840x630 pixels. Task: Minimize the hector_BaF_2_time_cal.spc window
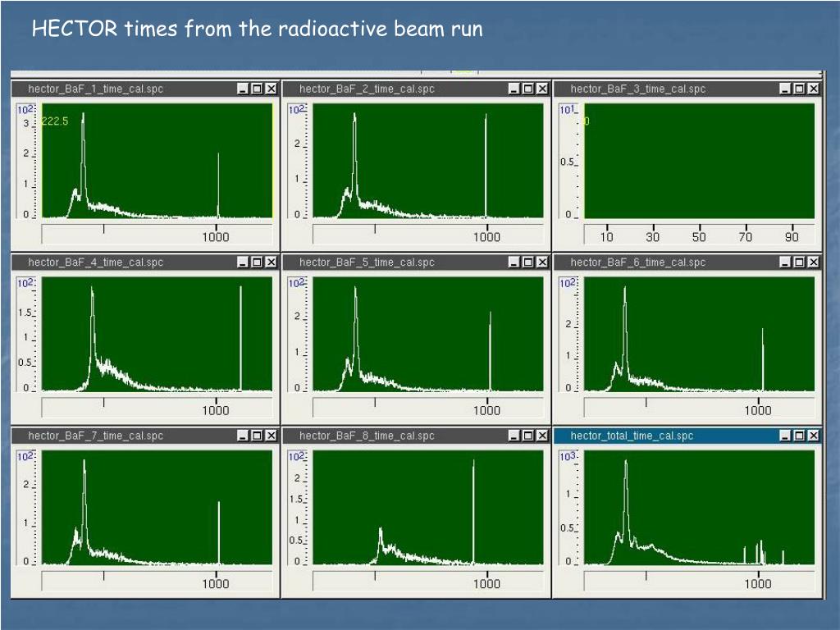514,89
